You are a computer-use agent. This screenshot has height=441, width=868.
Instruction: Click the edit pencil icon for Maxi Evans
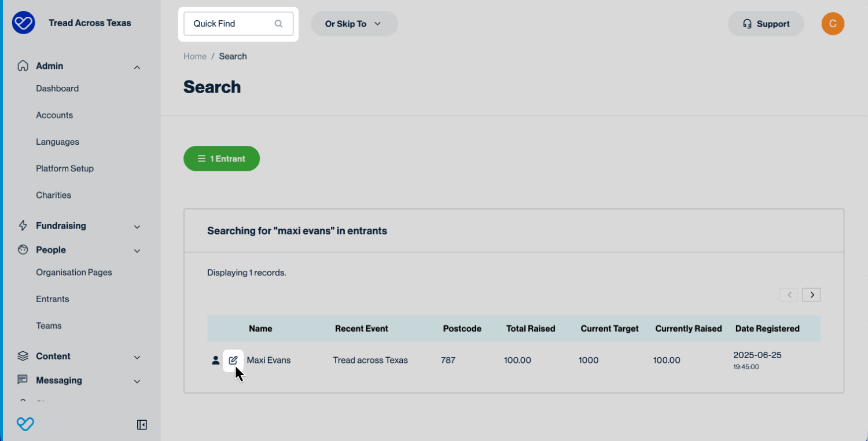(233, 360)
